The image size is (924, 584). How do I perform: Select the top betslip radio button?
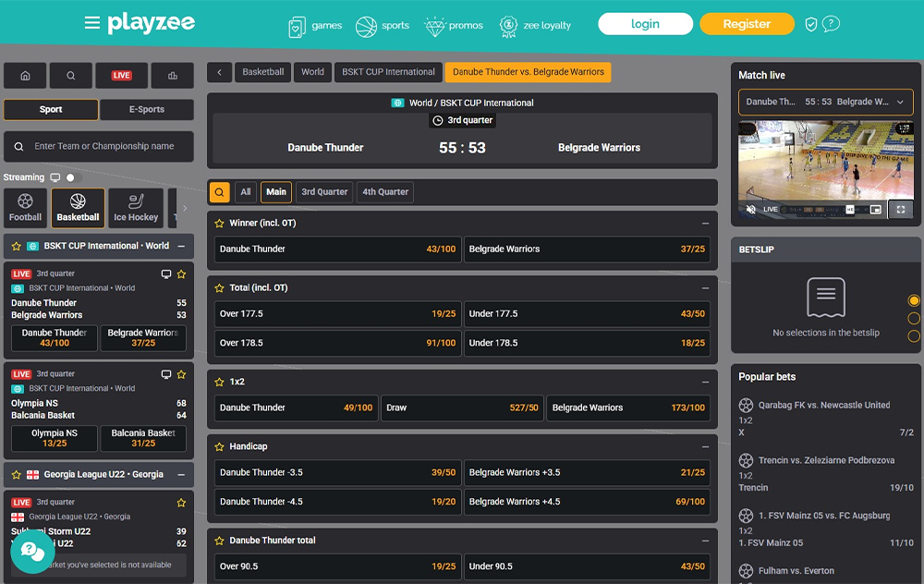coord(914,300)
